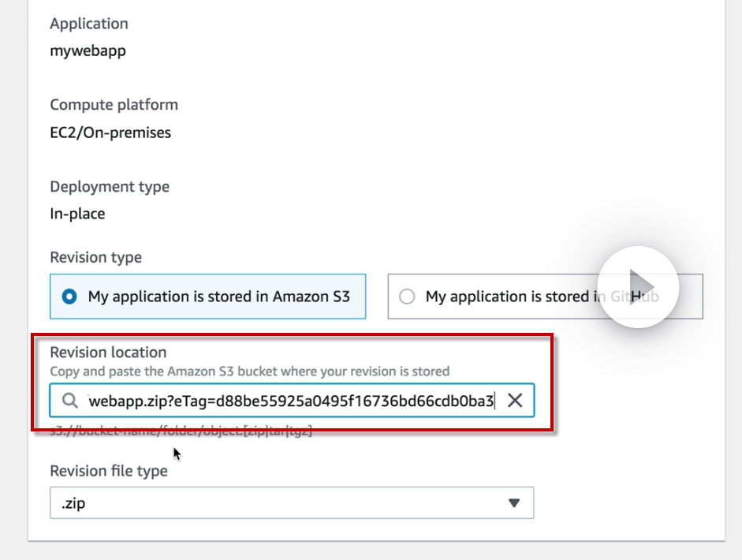
Task: Focus the Revision location text field
Action: coord(292,401)
